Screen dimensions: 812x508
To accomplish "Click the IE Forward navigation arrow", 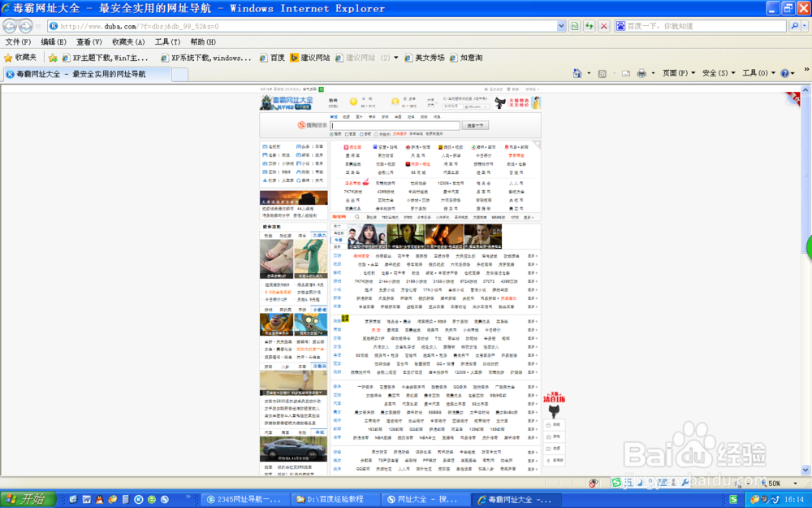I will click(x=25, y=26).
